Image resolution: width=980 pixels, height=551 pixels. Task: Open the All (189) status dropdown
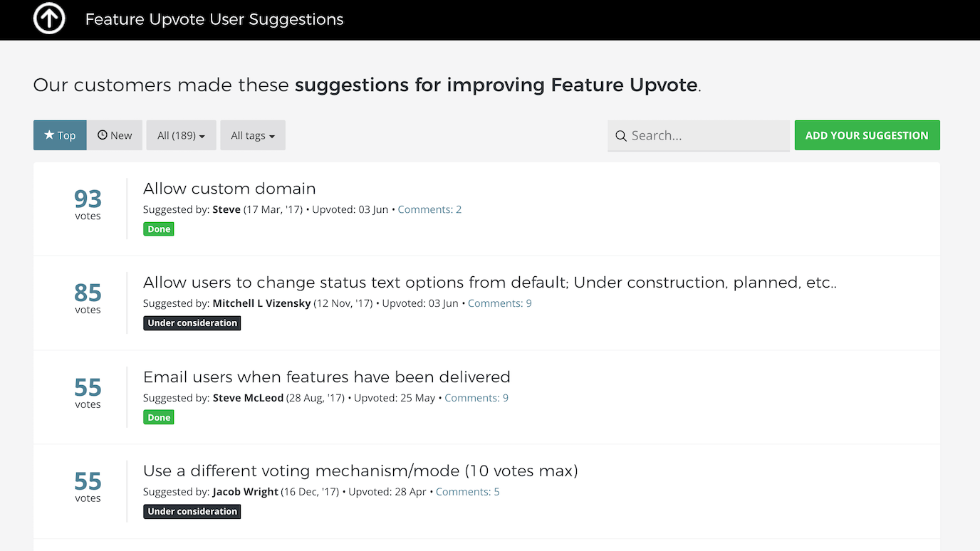tap(181, 135)
